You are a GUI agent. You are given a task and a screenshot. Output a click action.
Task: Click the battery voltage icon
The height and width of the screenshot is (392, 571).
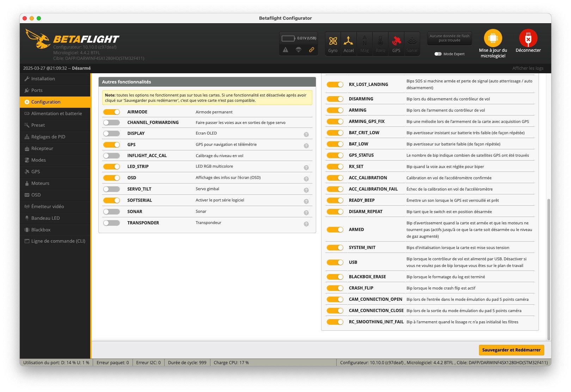288,38
